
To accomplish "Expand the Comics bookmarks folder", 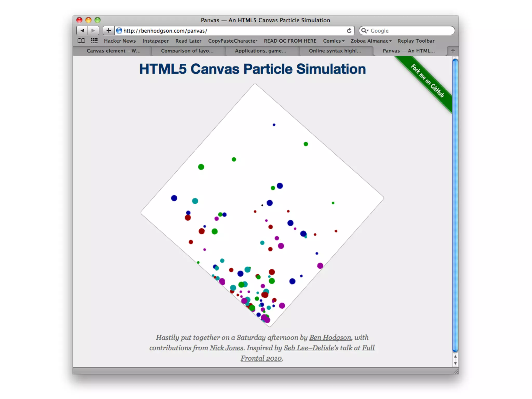I will (x=334, y=41).
